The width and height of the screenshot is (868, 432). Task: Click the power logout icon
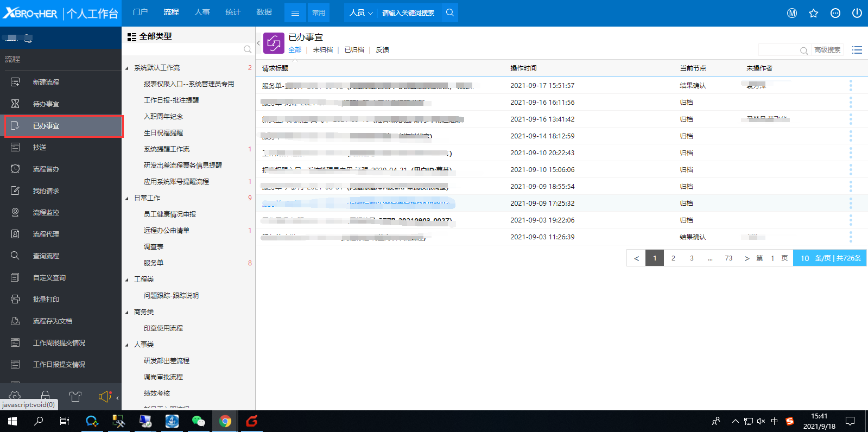coord(857,13)
